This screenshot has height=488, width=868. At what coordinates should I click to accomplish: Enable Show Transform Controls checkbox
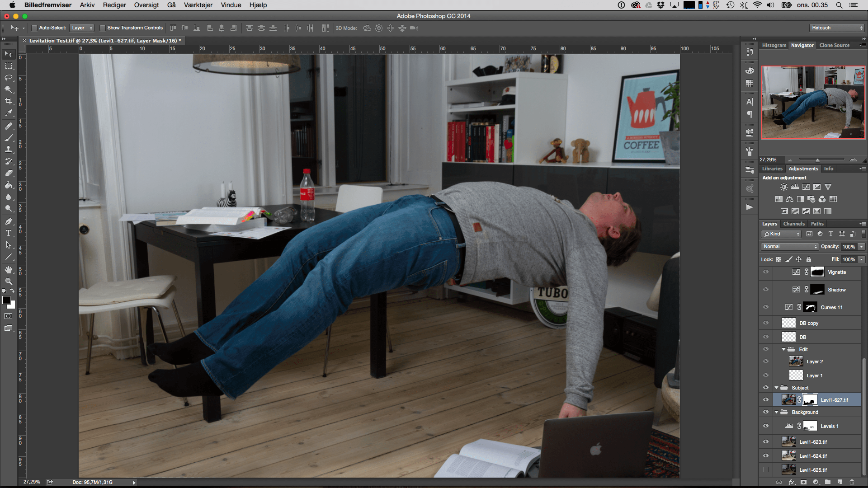[x=103, y=28]
